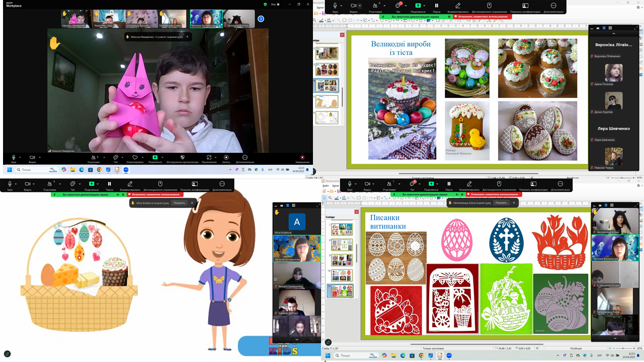Dismiss Alina Bulatova raised hand notification

tap(192, 203)
